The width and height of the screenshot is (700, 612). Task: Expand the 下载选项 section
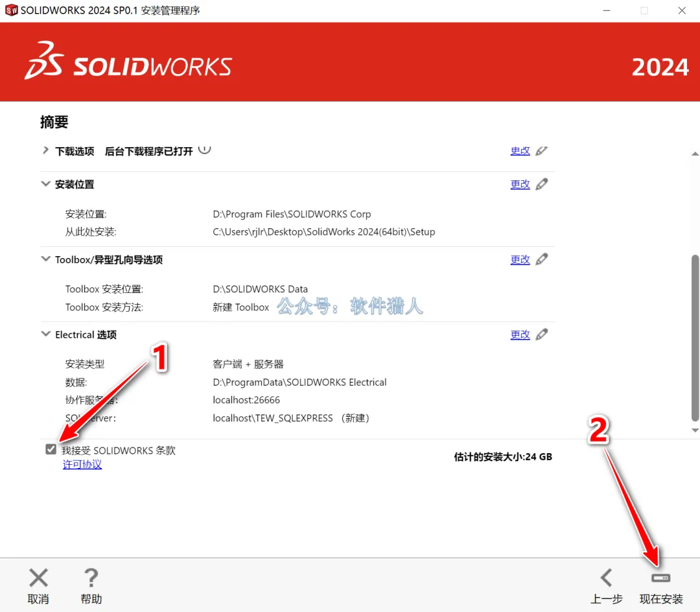[45, 150]
